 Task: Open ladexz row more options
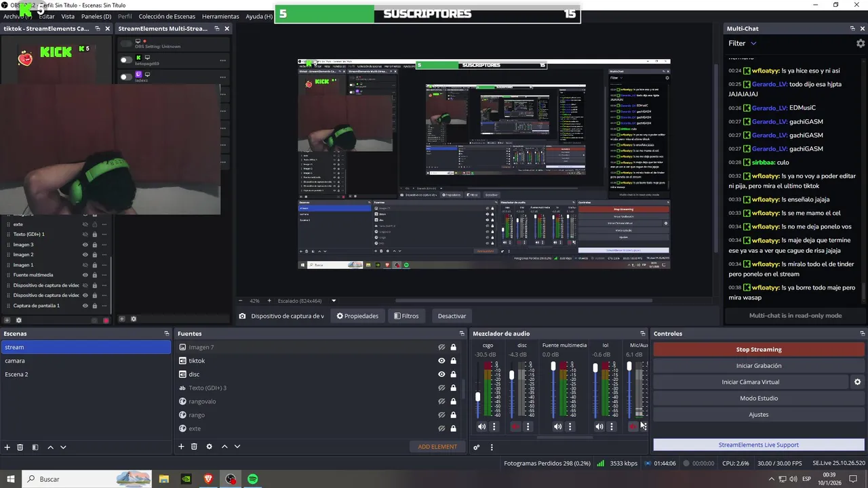coord(222,77)
